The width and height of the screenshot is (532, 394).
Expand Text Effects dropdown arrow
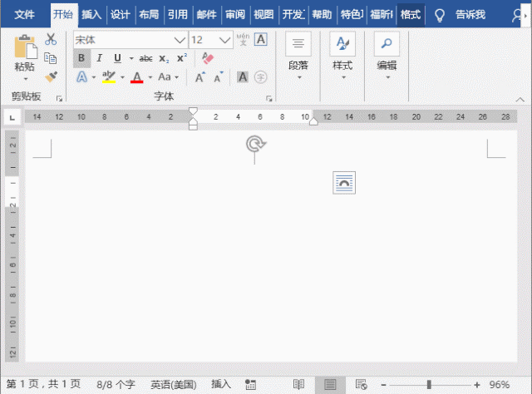tap(94, 77)
